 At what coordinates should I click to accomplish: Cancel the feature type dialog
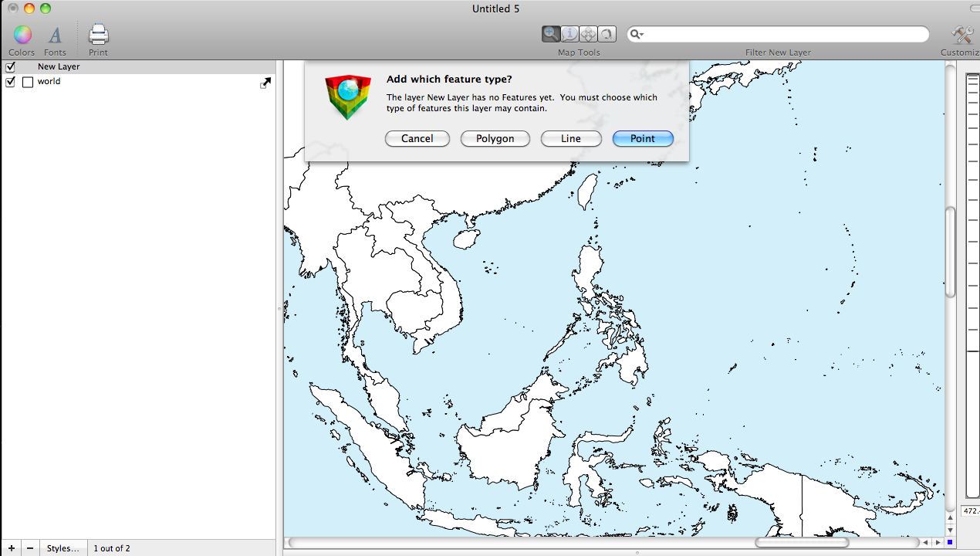coord(417,139)
